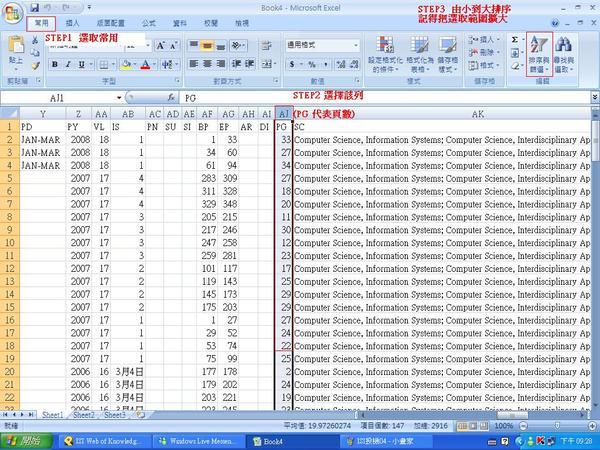This screenshot has height=450, width=600.
Task: Switch to Home ribbon tab
Action: tap(41, 23)
